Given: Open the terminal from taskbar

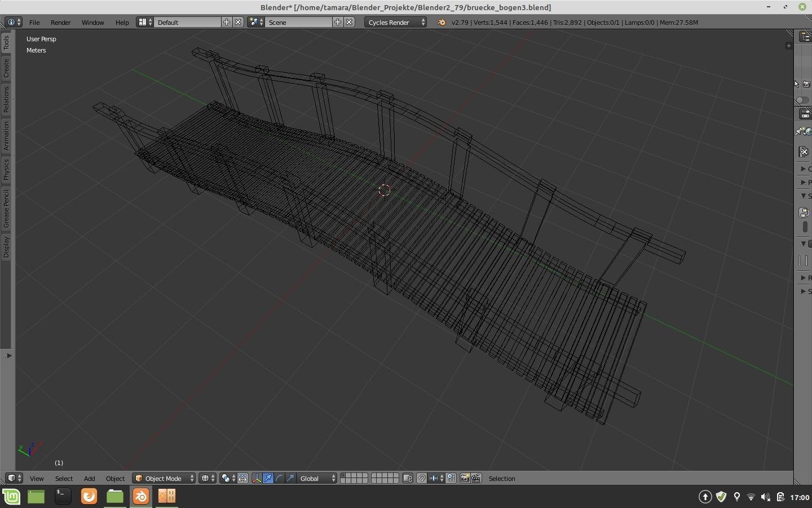Looking at the screenshot, I should (63, 496).
